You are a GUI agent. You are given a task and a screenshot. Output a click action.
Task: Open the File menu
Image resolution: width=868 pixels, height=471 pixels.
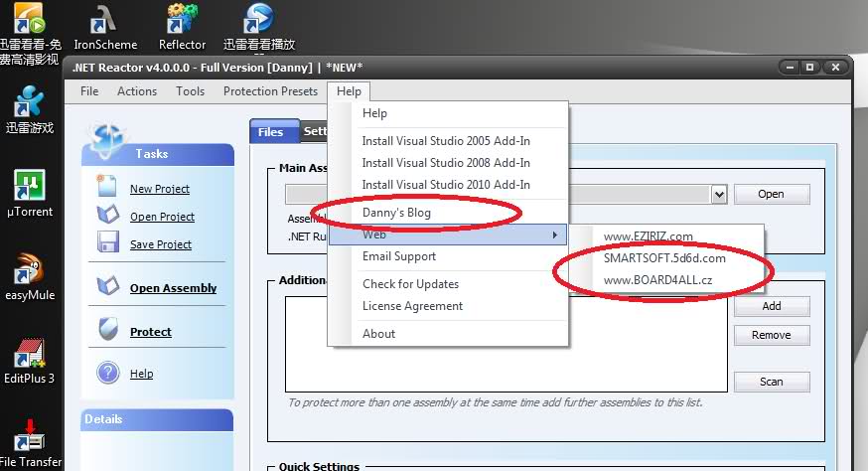pos(89,91)
